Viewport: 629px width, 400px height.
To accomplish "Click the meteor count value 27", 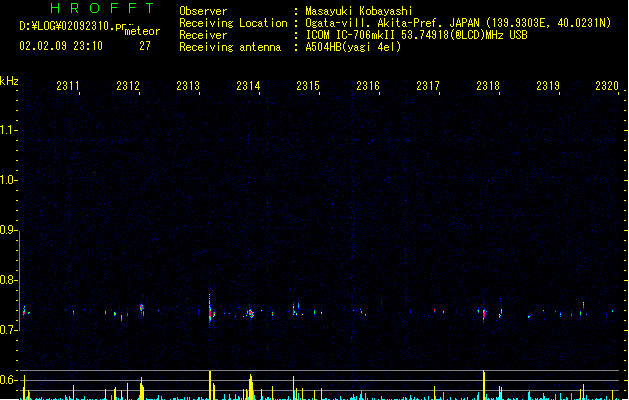I will [145, 46].
